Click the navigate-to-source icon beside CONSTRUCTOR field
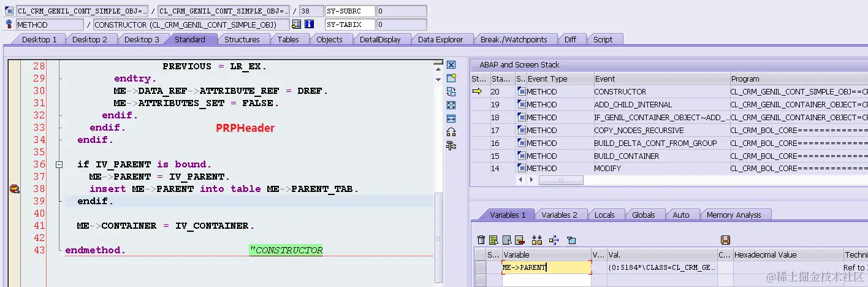This screenshot has width=868, height=287. pos(297,25)
